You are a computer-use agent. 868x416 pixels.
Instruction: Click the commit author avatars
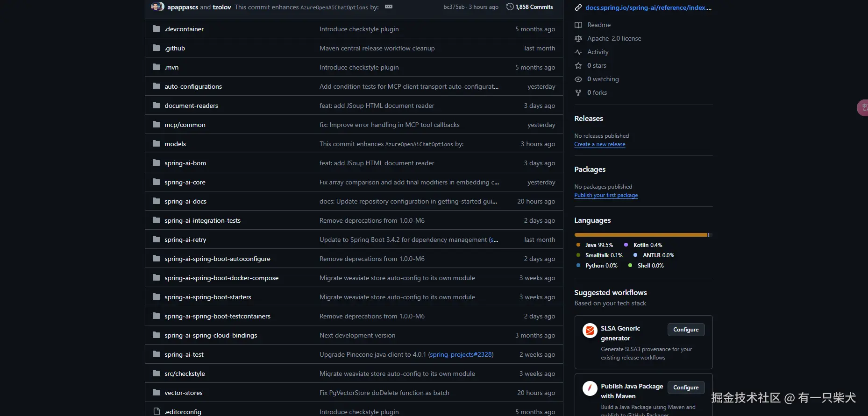(x=157, y=7)
